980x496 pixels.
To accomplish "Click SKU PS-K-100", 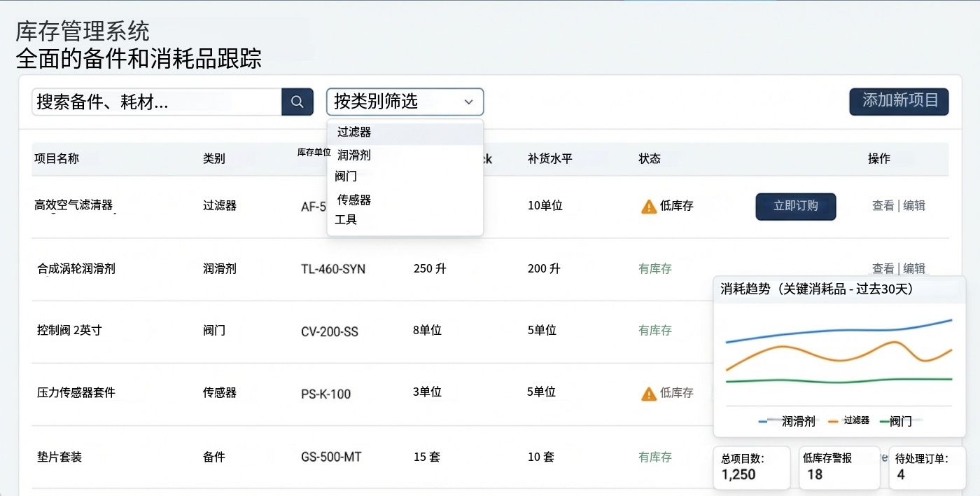I will pyautogui.click(x=326, y=394).
